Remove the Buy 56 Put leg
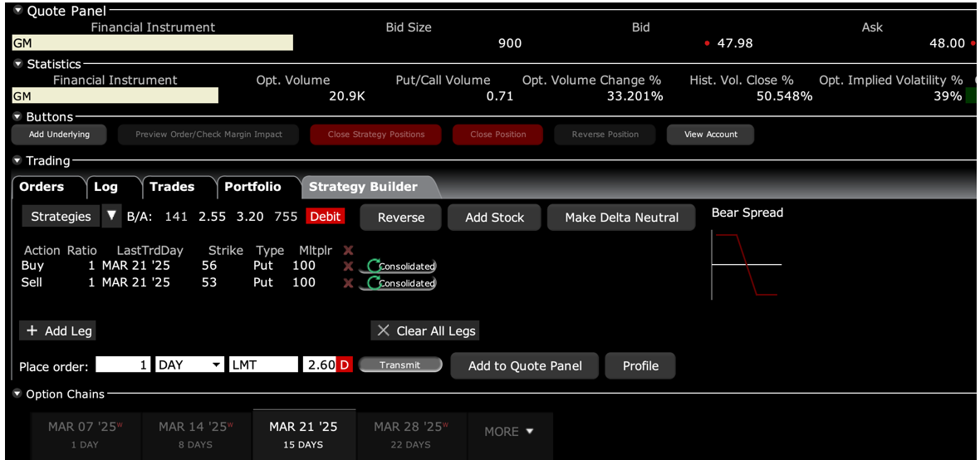980x460 pixels. (x=348, y=267)
